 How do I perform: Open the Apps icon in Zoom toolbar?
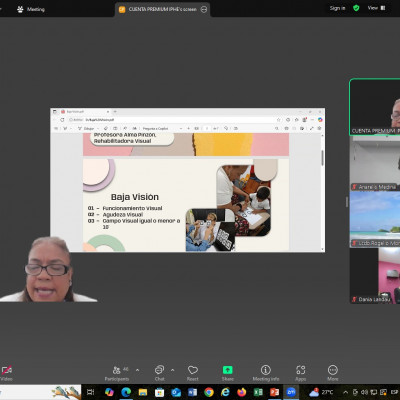pos(300,373)
